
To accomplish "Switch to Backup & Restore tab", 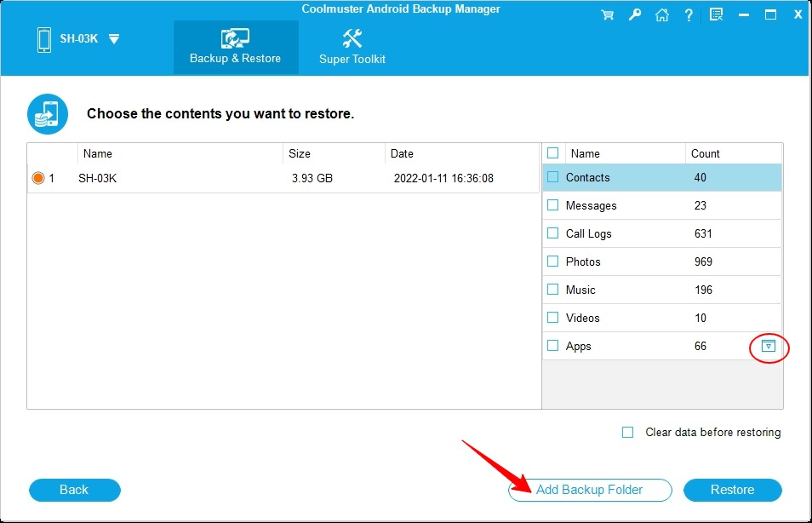I will [x=236, y=47].
